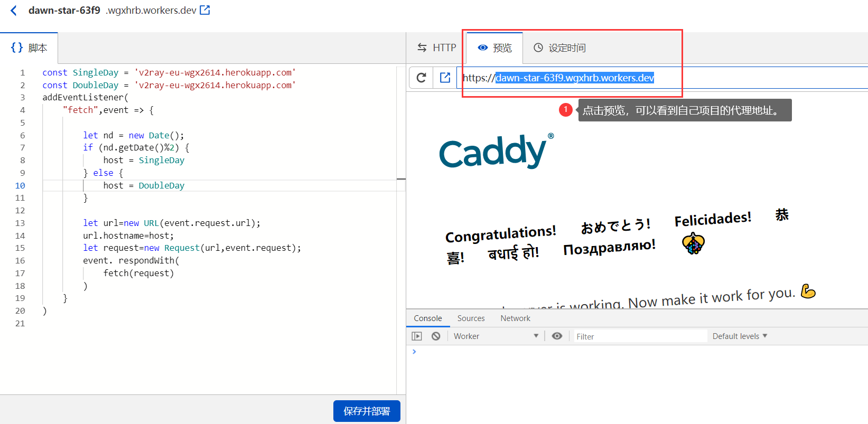This screenshot has height=424, width=868.
Task: Toggle the live expression eye icon
Action: coord(557,336)
